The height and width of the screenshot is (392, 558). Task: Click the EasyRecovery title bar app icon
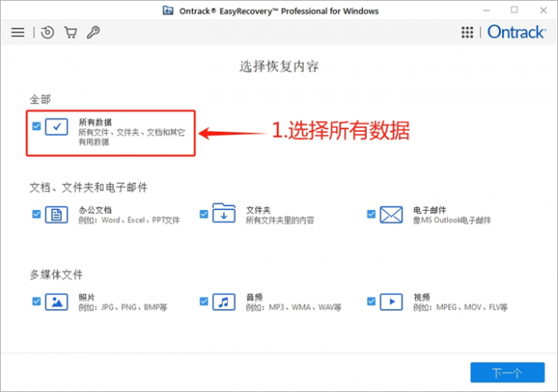pyautogui.click(x=168, y=11)
